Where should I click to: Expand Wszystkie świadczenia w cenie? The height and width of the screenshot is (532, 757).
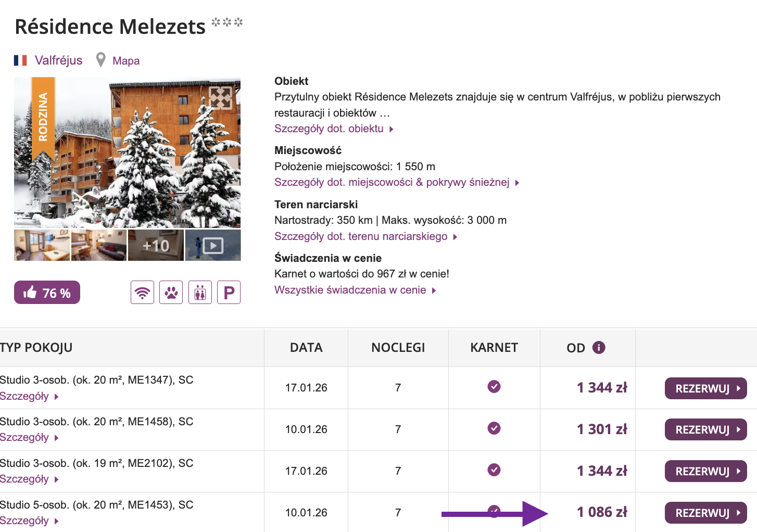351,289
